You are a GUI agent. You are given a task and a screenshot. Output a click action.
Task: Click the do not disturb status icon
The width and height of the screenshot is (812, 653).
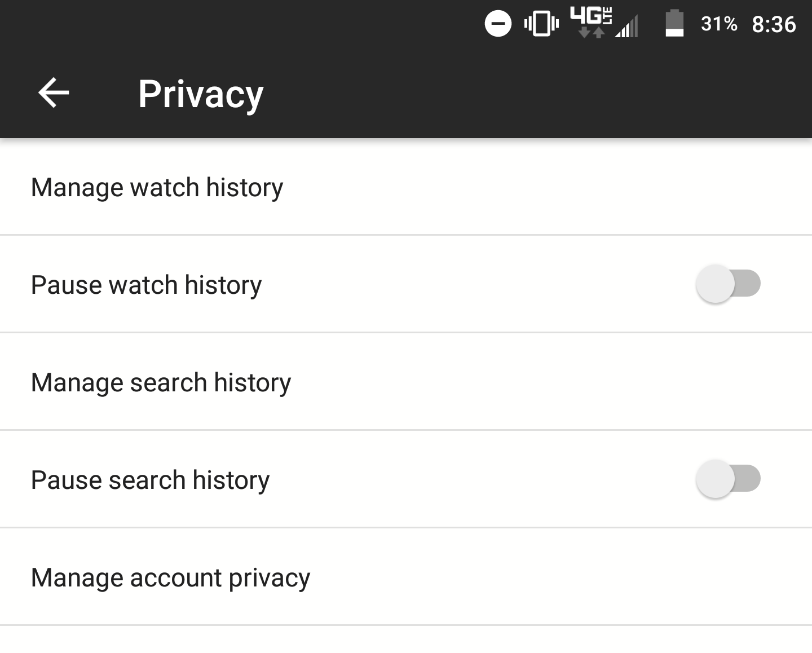click(x=498, y=24)
